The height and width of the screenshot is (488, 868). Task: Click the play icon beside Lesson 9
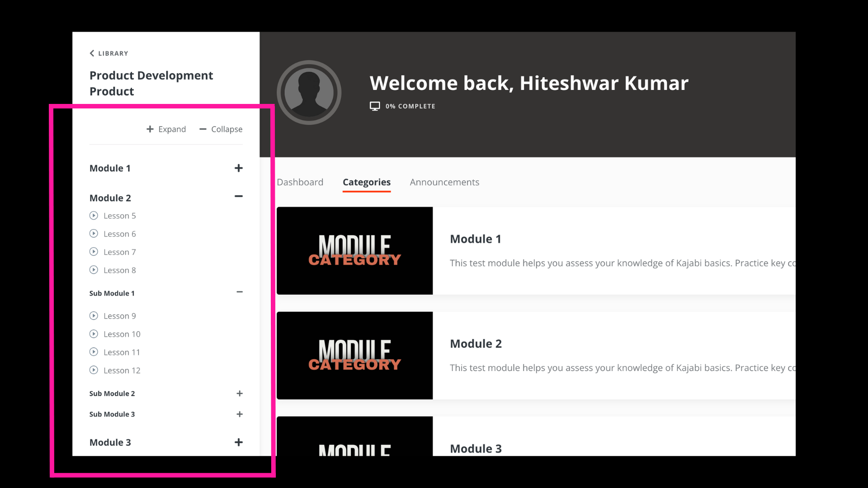pyautogui.click(x=94, y=316)
